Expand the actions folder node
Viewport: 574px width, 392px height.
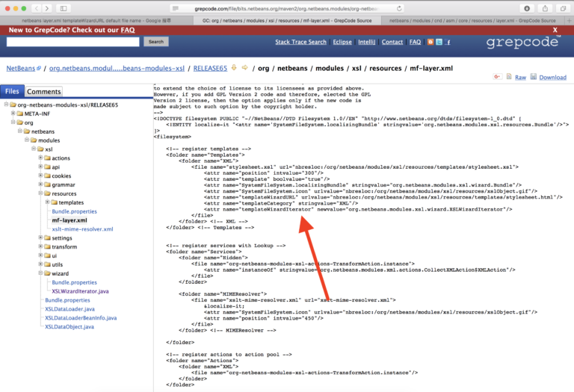[x=40, y=158]
